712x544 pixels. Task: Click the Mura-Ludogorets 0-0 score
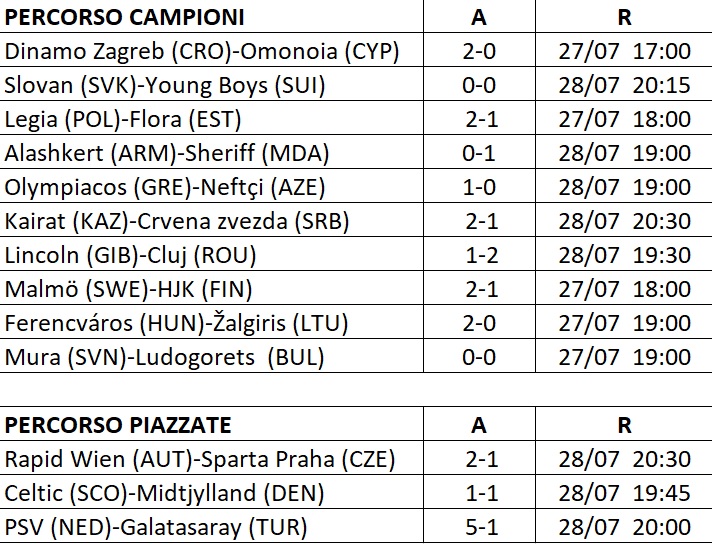479,357
